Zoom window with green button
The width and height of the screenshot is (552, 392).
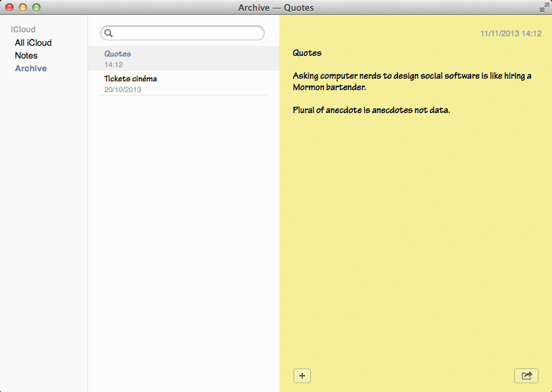36,7
